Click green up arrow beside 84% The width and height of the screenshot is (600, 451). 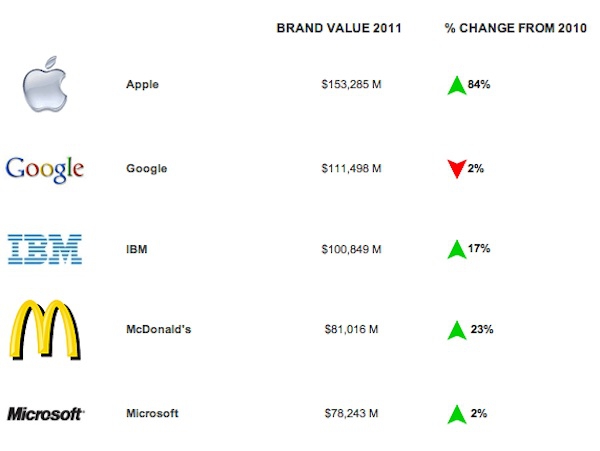(457, 85)
